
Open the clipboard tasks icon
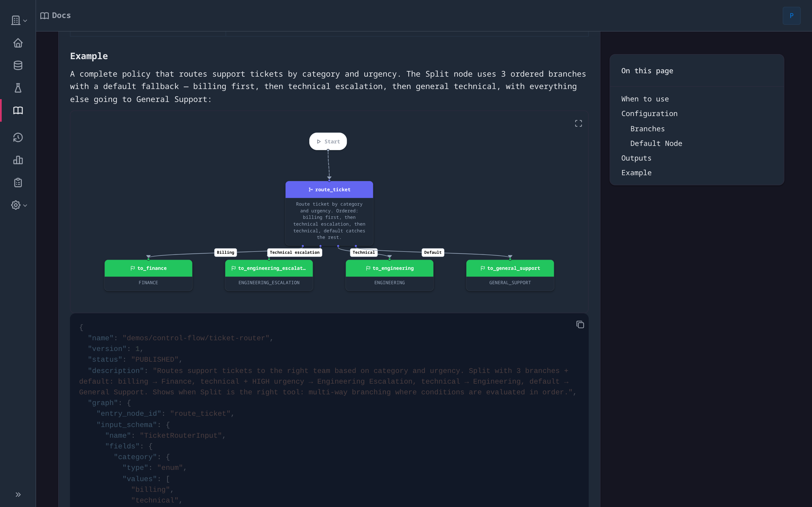point(18,183)
